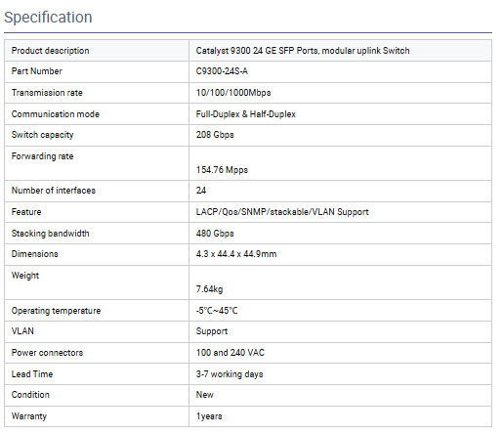The width and height of the screenshot is (504, 433).
Task: Click the 154.76 Mpps value
Action: click(x=222, y=170)
